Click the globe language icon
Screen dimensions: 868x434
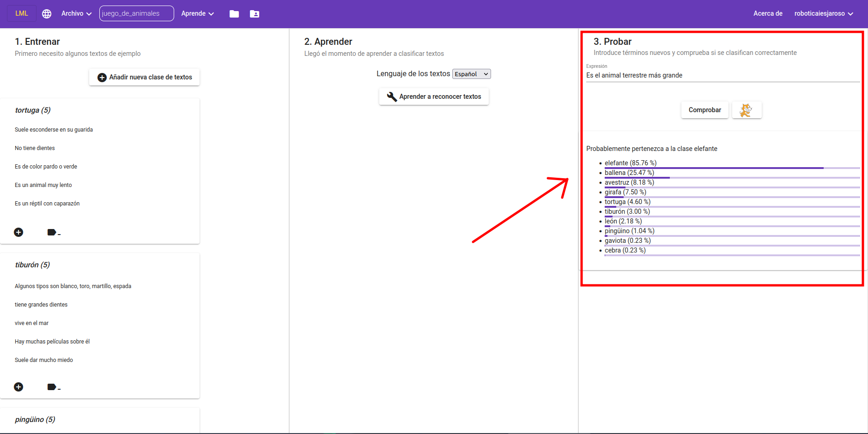(x=46, y=13)
